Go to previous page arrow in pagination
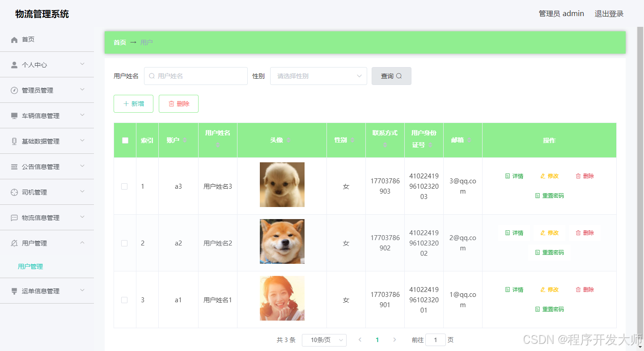644x351 pixels. [360, 340]
